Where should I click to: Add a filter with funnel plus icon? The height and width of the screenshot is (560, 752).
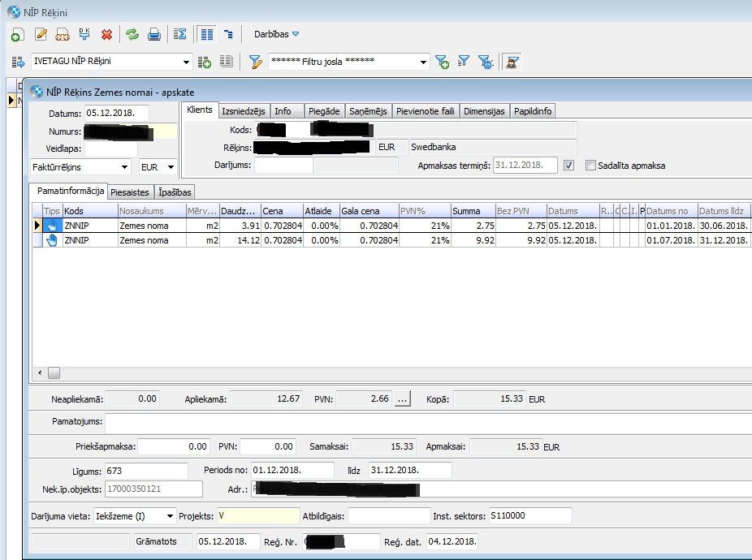pos(442,62)
